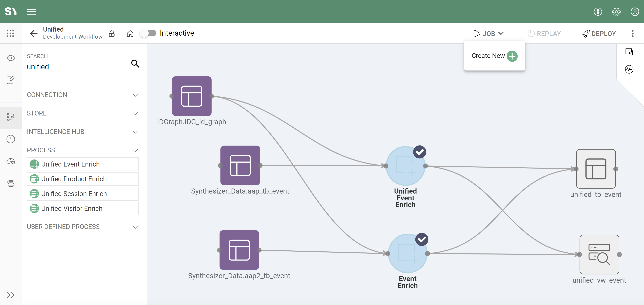Select Create New in job menu
644x305 pixels.
pos(494,56)
